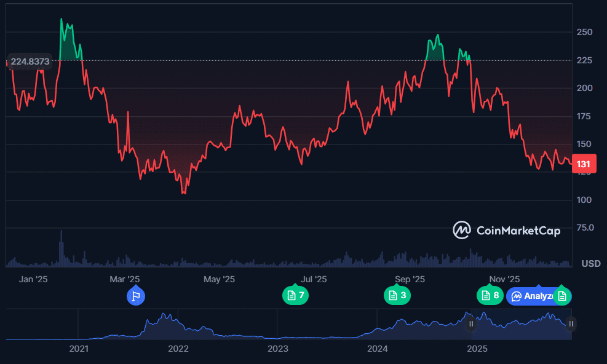Grab the left range slider handle
Screen dimensions: 607x364
(471, 323)
